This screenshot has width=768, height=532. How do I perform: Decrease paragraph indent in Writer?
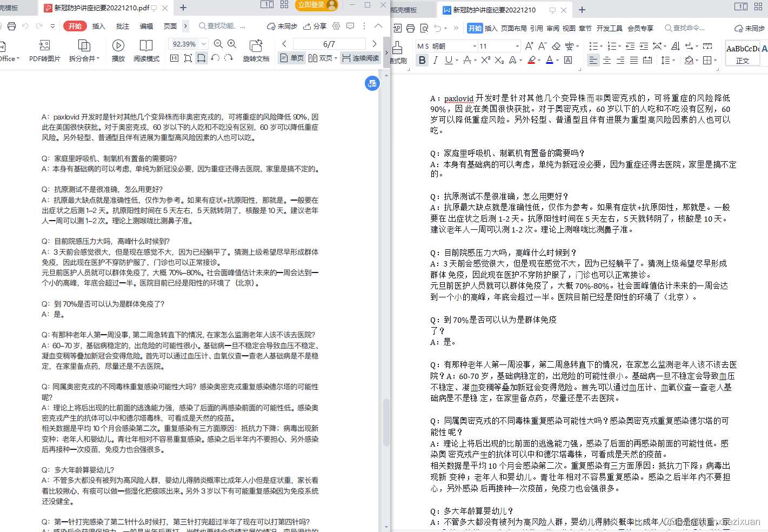click(630, 46)
